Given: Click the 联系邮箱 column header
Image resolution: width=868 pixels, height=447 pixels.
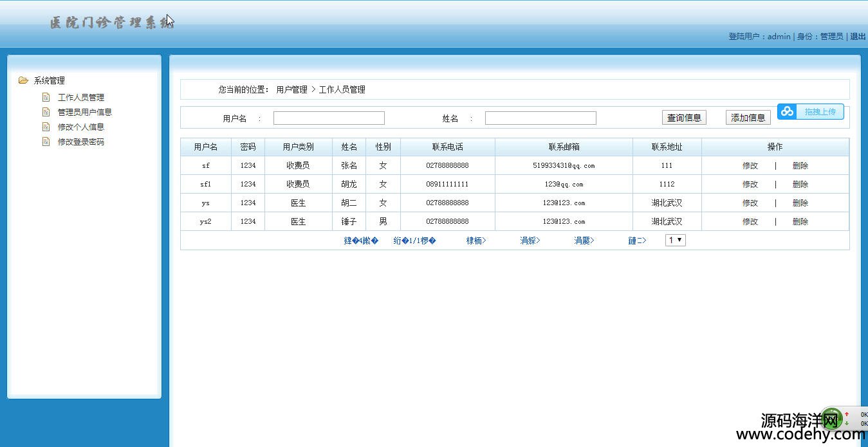Looking at the screenshot, I should pyautogui.click(x=564, y=147).
